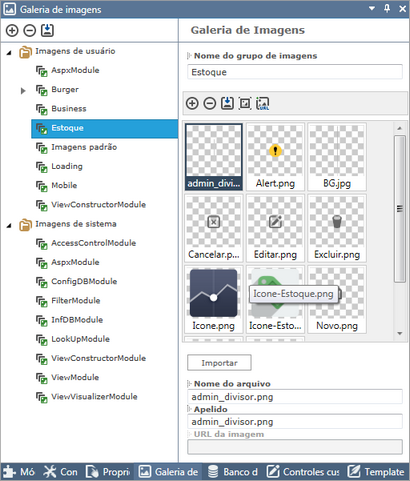410x481 pixels.
Task: Add image from URL icon
Action: pos(263,103)
